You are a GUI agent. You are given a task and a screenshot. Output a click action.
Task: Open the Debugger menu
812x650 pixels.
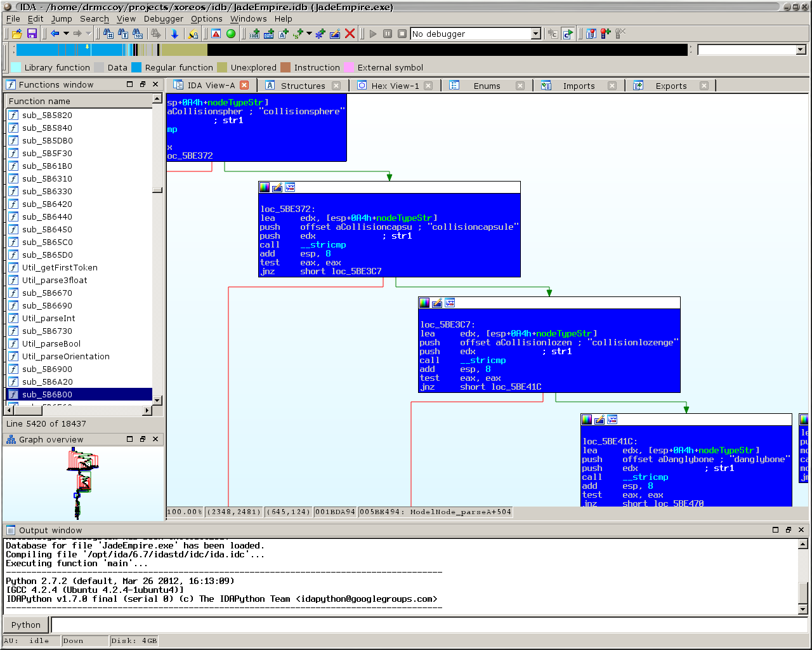coord(164,18)
